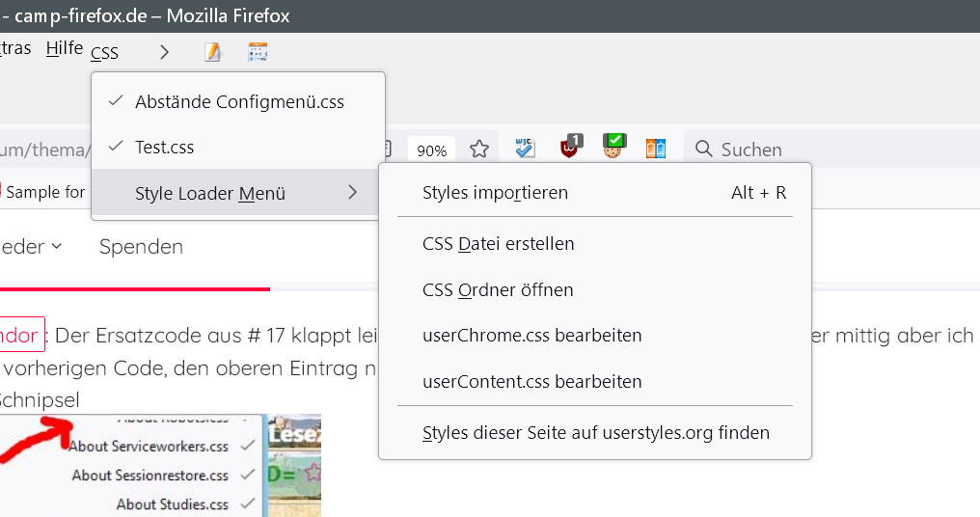This screenshot has width=980, height=517.
Task: Open the uBlock Origin shield icon
Action: point(570,148)
